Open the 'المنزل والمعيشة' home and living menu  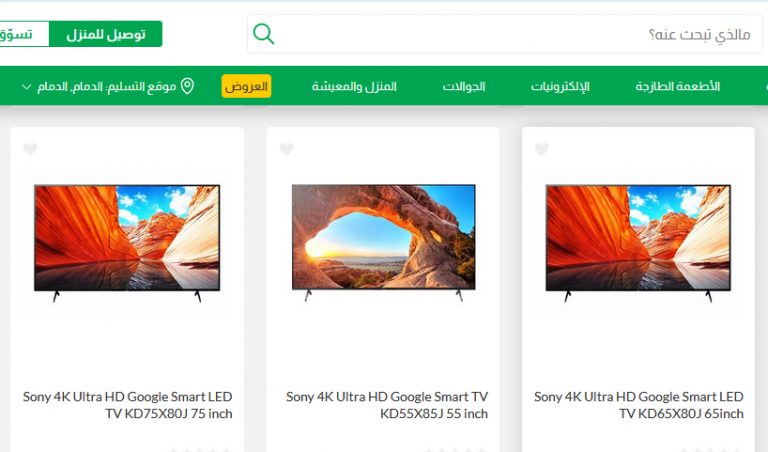pos(354,86)
